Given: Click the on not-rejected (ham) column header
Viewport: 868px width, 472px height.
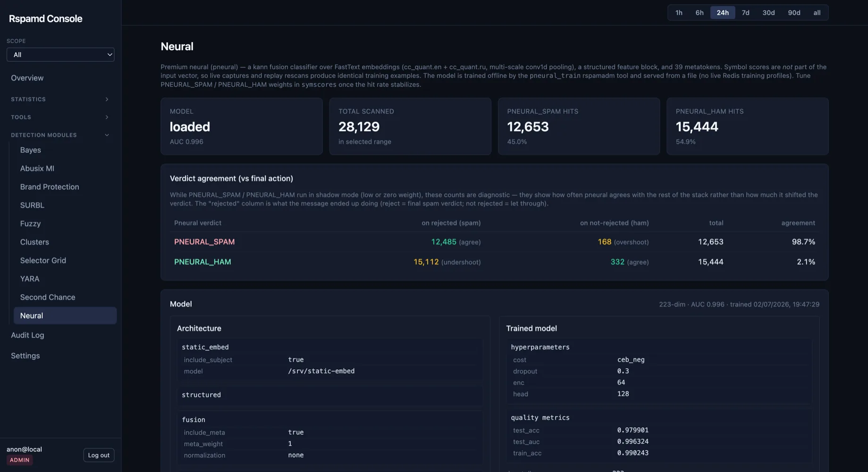Looking at the screenshot, I should [x=615, y=223].
